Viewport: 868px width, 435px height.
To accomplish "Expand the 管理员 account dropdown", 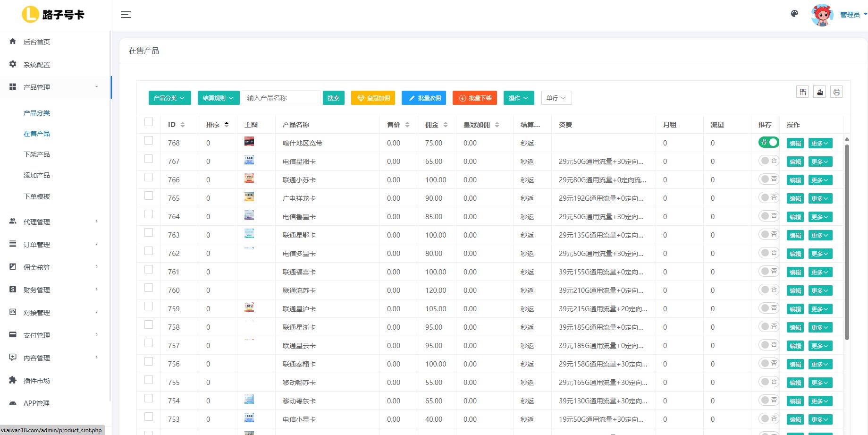I will point(853,15).
